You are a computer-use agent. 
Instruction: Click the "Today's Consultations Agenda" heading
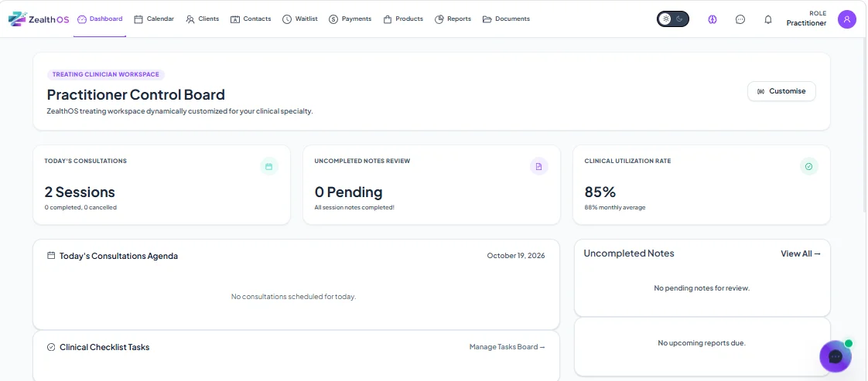tap(118, 257)
